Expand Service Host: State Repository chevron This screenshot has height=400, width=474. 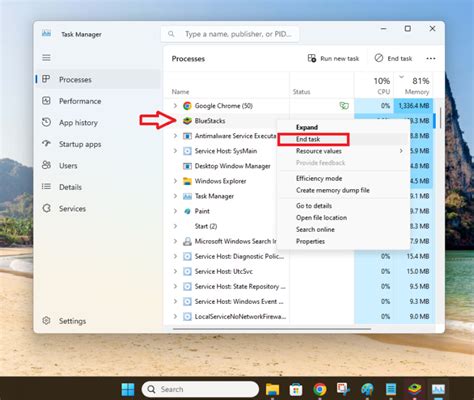click(175, 286)
